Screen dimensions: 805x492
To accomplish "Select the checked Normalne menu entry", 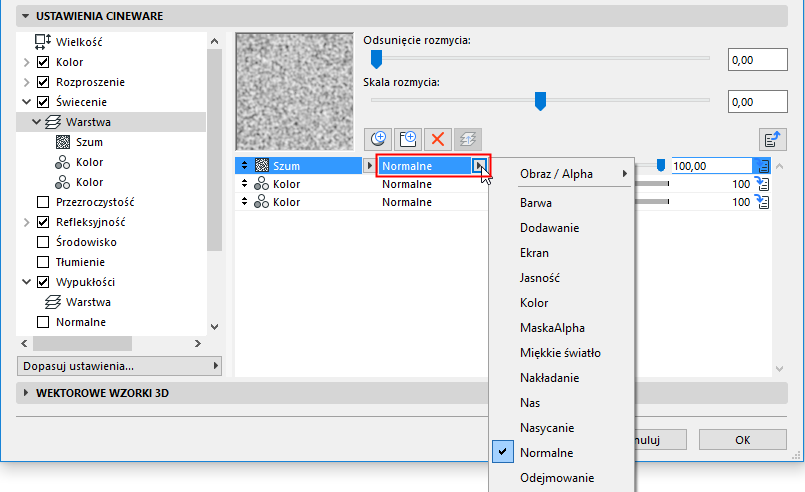I will click(x=562, y=452).
